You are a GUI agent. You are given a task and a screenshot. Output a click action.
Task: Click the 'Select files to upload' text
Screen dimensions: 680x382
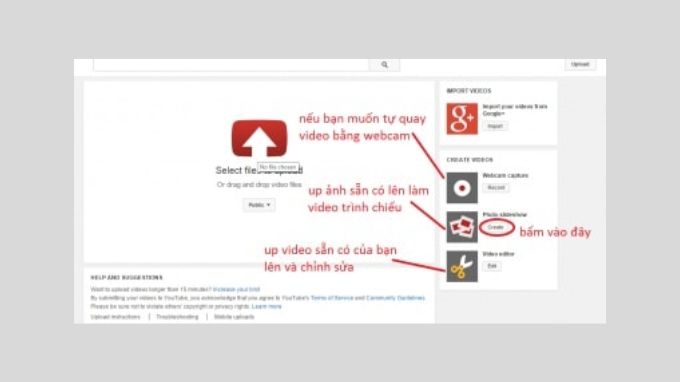coord(259,170)
